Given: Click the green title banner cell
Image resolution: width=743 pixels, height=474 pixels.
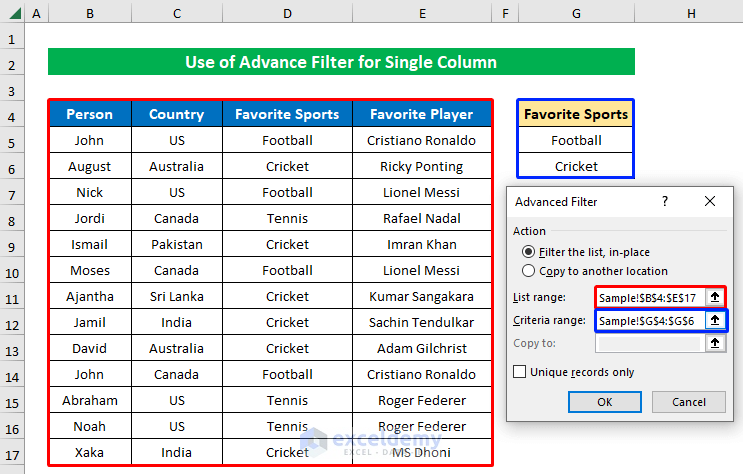Looking at the screenshot, I should point(341,62).
